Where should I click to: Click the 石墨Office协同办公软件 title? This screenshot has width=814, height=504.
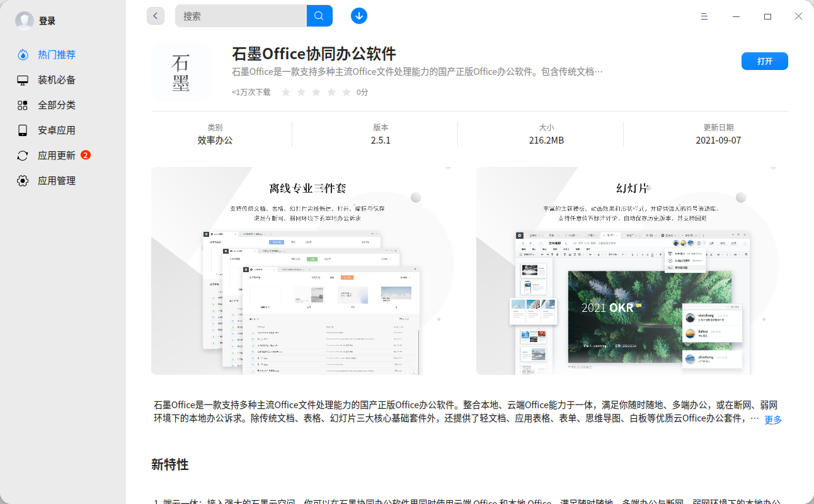(314, 53)
